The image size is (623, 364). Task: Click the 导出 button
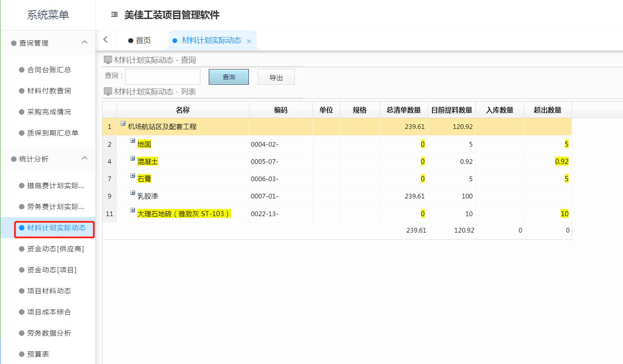click(x=276, y=77)
